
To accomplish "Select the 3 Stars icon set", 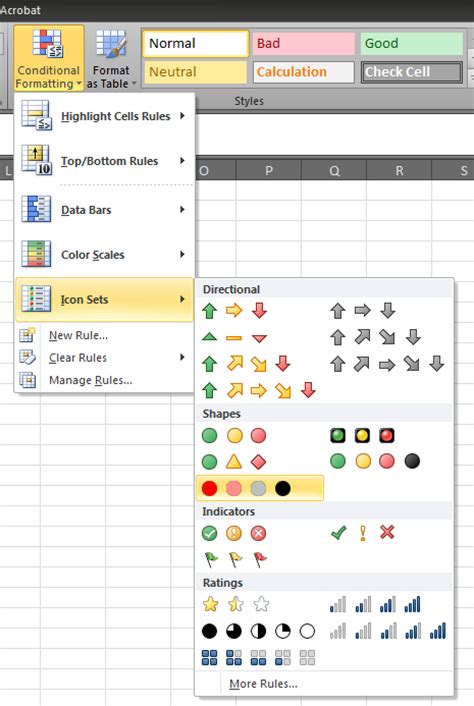I will (235, 604).
